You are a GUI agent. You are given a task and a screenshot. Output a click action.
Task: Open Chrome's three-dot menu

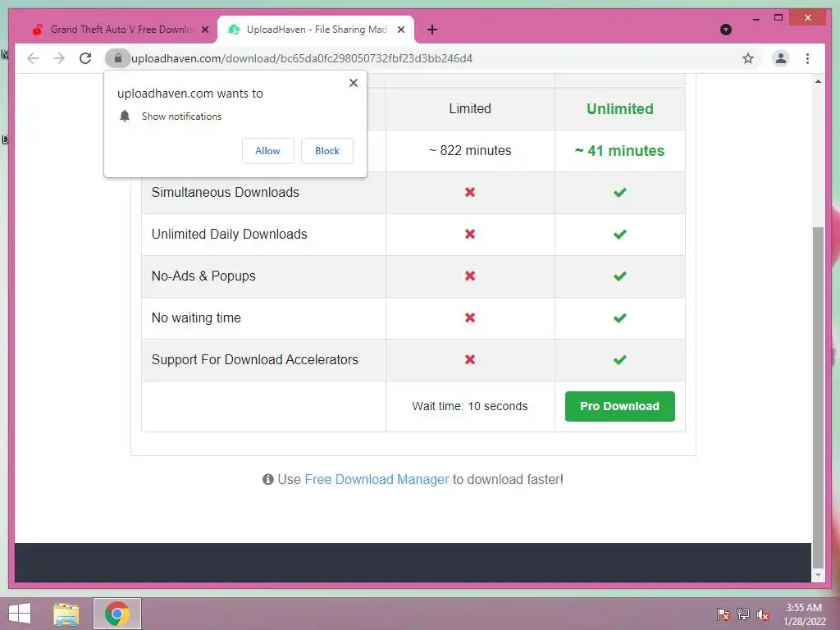point(807,58)
